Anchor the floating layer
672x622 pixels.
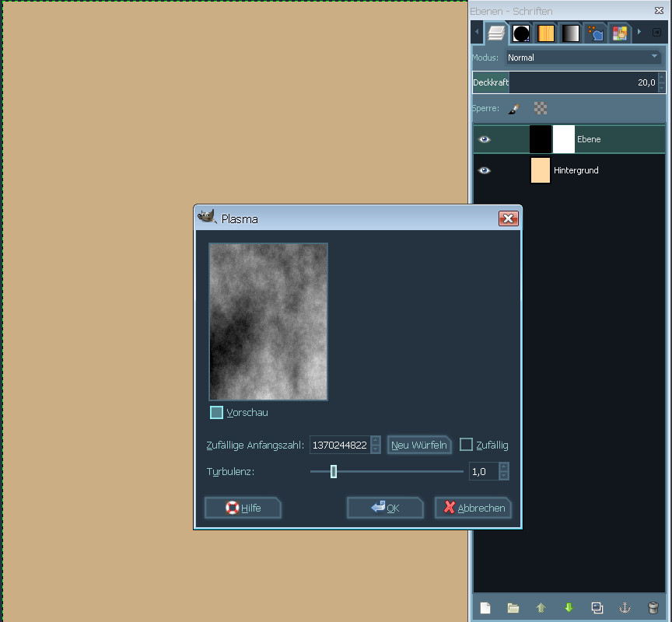(x=624, y=608)
